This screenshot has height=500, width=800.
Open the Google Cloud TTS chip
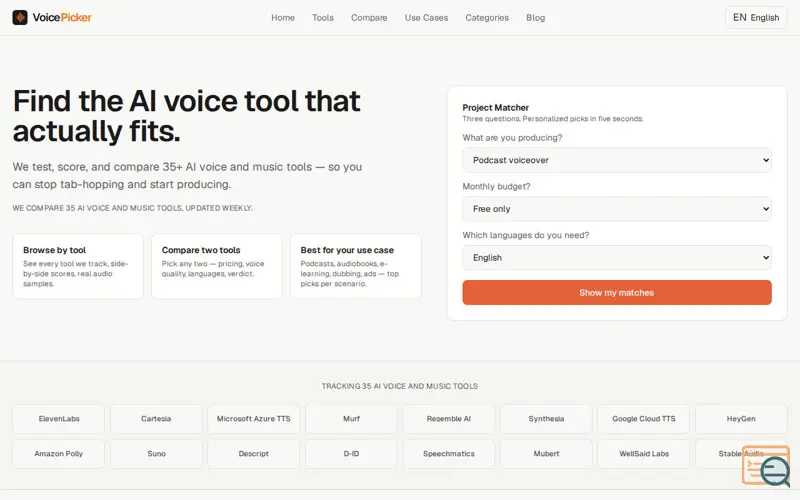pos(644,419)
